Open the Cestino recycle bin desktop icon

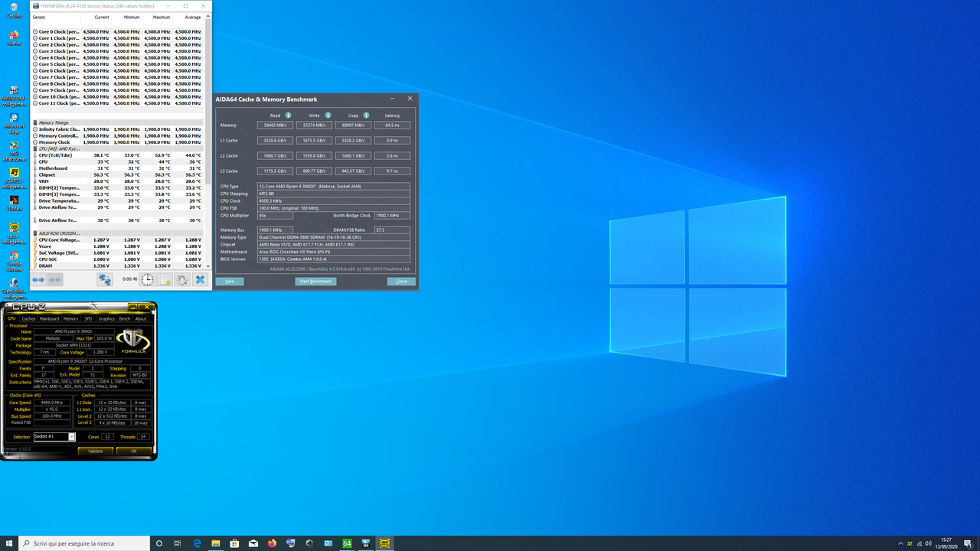click(14, 11)
